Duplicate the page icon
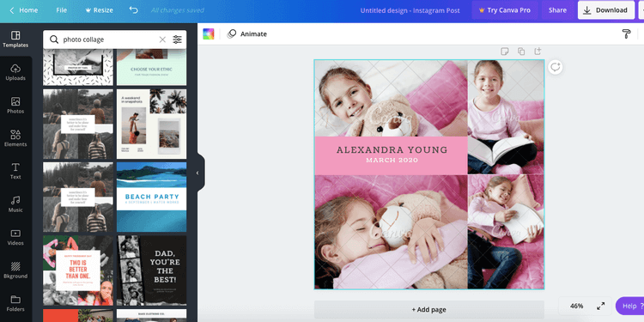The image size is (644, 322). (521, 52)
